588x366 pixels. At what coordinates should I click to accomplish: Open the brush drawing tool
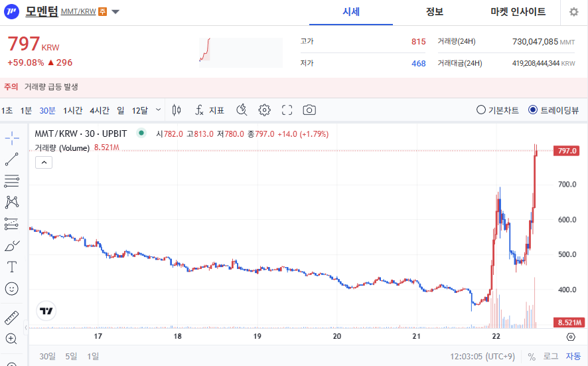pos(12,246)
